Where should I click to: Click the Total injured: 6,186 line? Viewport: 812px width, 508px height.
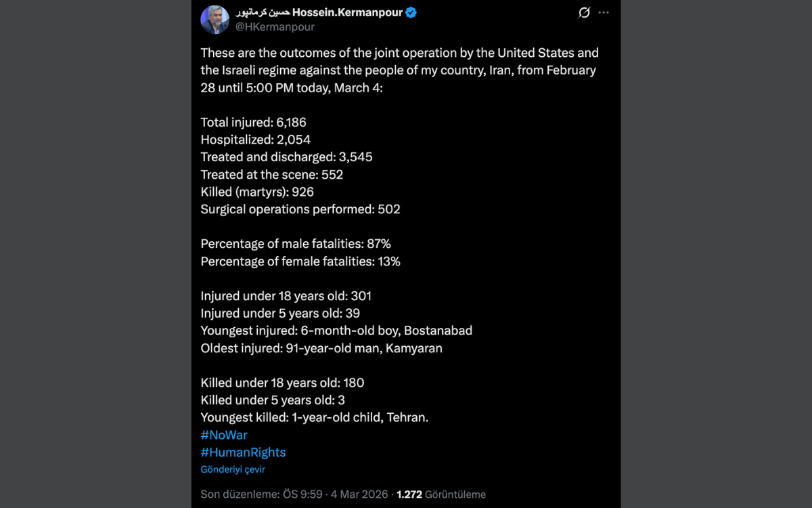(x=253, y=123)
